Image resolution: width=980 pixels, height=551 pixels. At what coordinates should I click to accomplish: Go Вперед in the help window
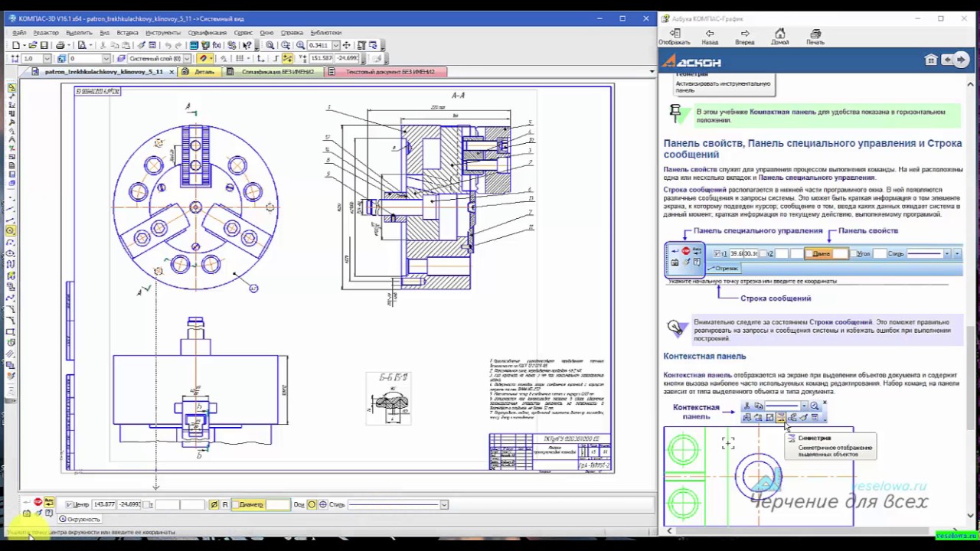pyautogui.click(x=744, y=37)
